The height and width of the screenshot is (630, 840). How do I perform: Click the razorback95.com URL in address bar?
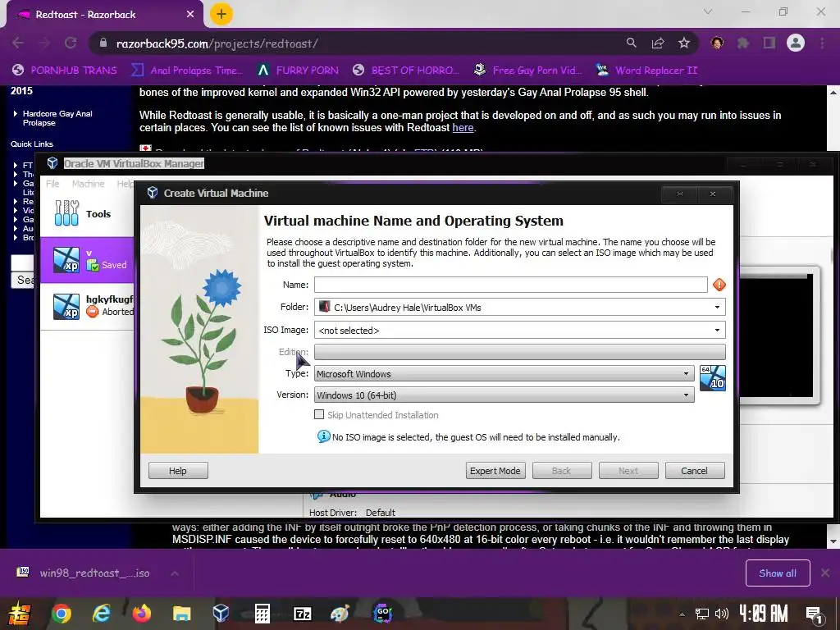pos(217,43)
